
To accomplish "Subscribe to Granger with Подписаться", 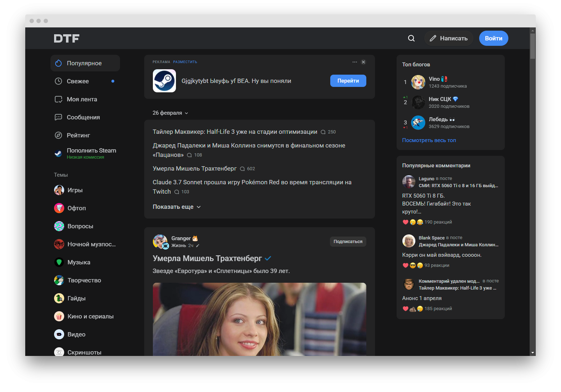I will tap(348, 242).
